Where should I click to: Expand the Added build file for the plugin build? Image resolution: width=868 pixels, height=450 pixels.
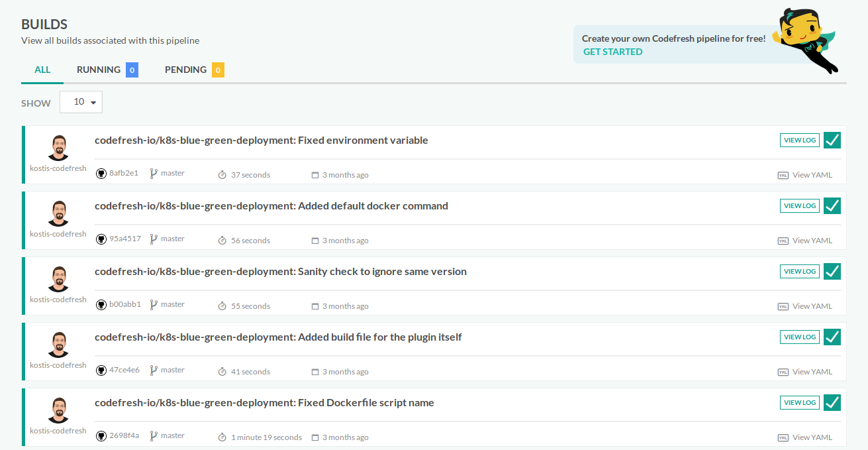278,337
